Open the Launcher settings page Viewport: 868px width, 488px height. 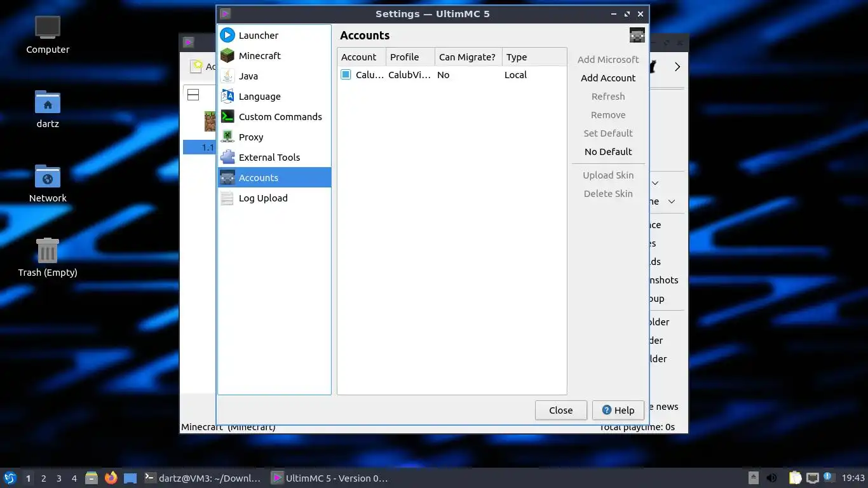point(275,36)
